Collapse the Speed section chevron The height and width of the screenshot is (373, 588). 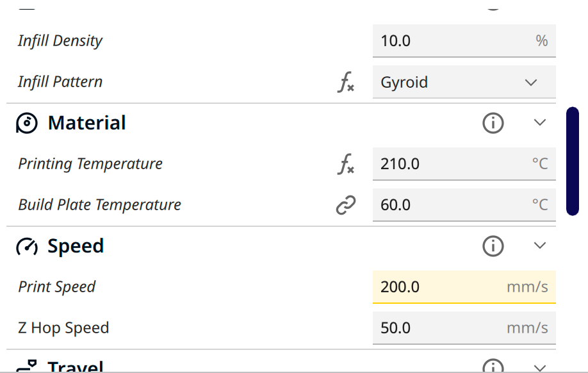click(540, 246)
